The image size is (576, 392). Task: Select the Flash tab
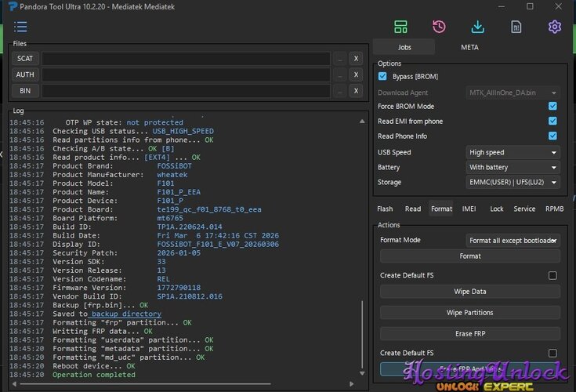[385, 209]
